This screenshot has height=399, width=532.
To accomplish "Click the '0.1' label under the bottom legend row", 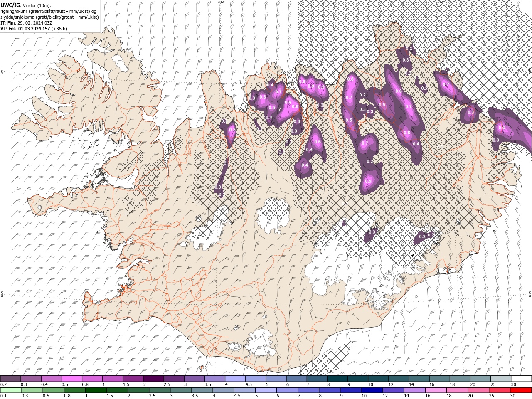I will click(x=3, y=396).
